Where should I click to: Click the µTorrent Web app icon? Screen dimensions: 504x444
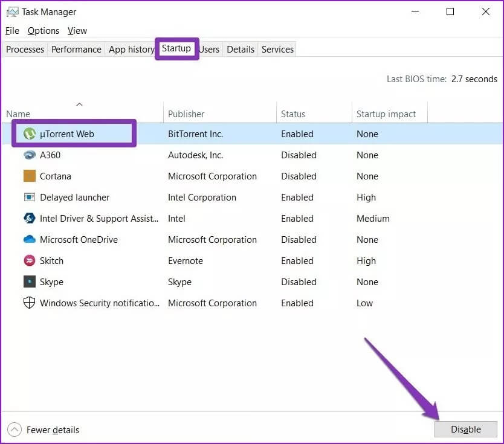30,134
